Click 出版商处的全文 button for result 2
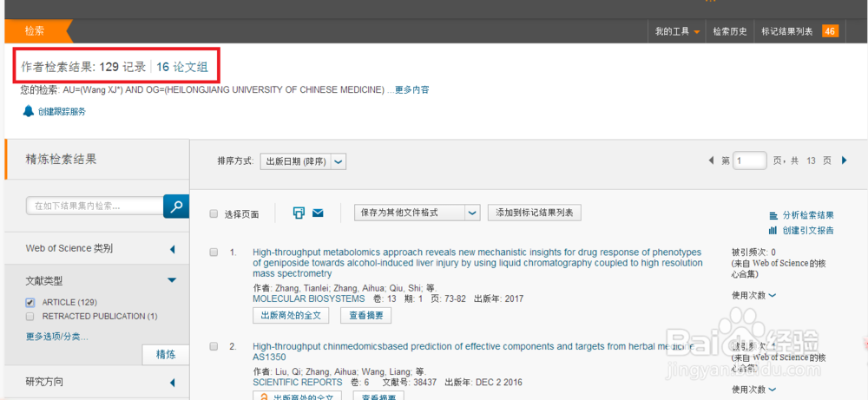The width and height of the screenshot is (868, 400). (x=297, y=396)
